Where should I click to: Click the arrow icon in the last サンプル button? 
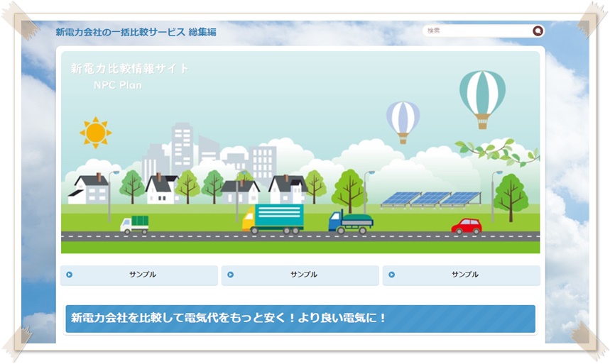392,275
